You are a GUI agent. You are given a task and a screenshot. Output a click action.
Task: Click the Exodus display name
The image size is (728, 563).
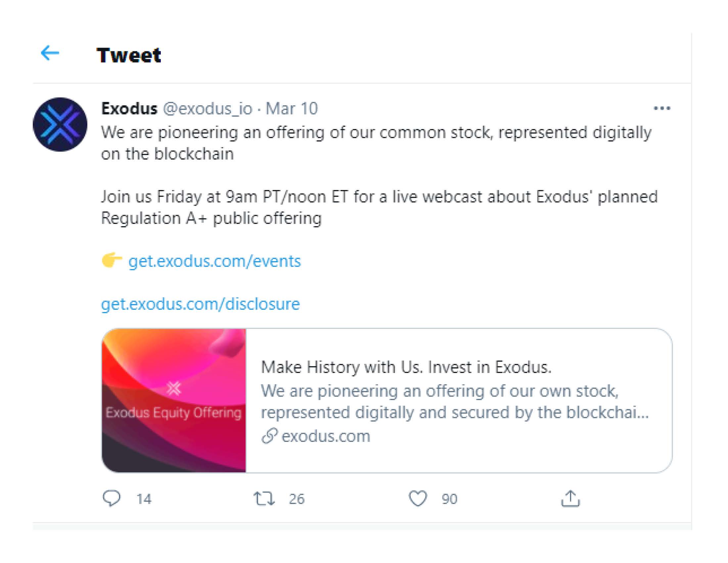coord(129,109)
